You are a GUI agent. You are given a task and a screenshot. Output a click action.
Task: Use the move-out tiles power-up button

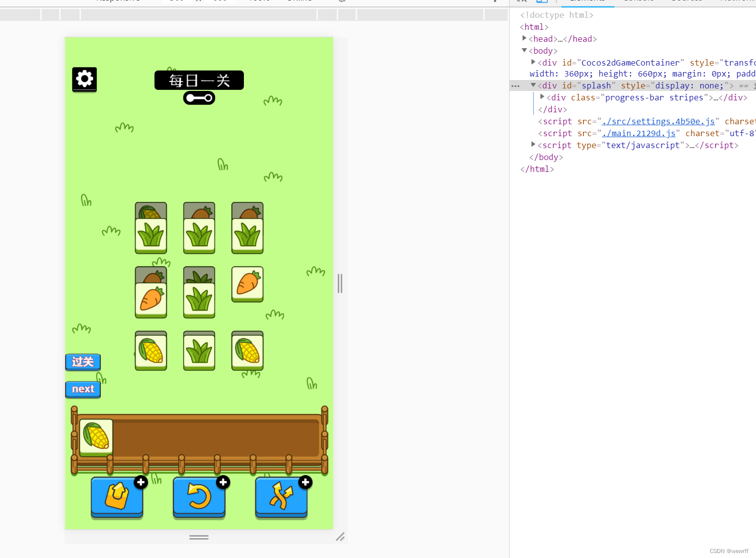tap(117, 497)
